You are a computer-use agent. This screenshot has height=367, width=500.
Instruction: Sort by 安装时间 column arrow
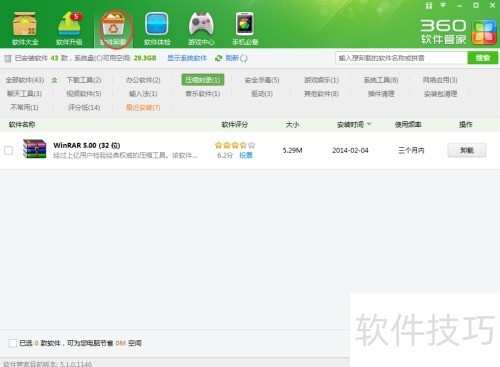(369, 124)
